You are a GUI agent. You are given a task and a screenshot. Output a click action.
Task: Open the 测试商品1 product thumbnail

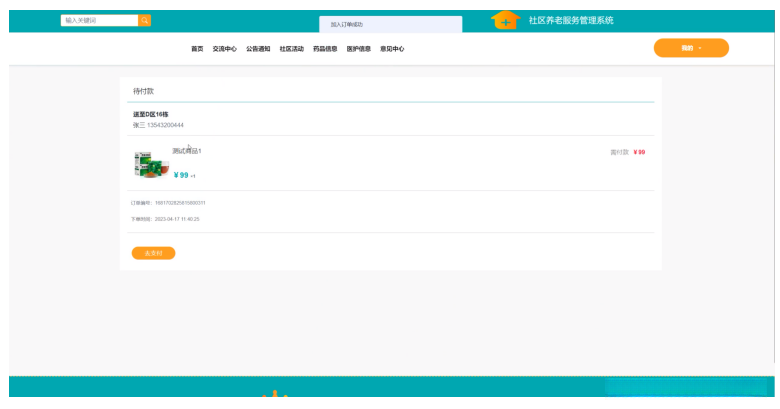[x=151, y=165]
